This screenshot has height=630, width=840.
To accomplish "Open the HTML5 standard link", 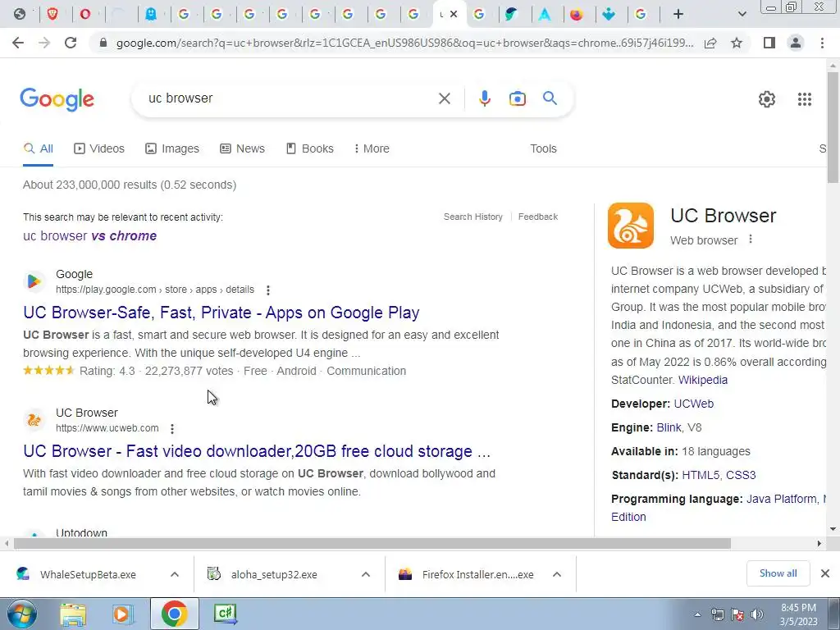I will 701,475.
